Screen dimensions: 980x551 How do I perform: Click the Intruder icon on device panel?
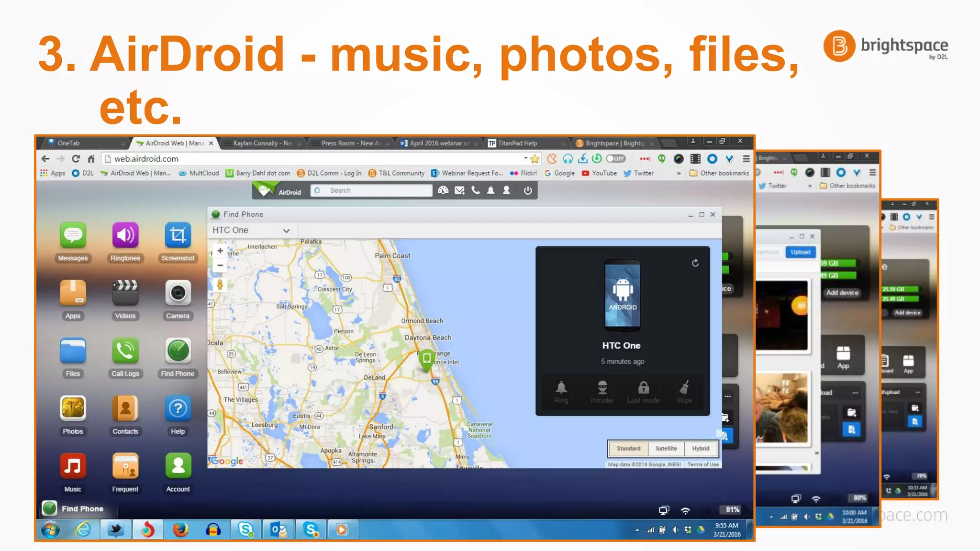602,388
